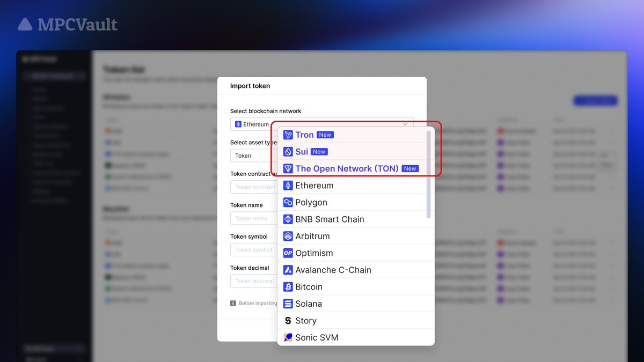Open the blockchain network dropdown showing Ethereum
Screen dimensions: 644x362
click(322, 124)
